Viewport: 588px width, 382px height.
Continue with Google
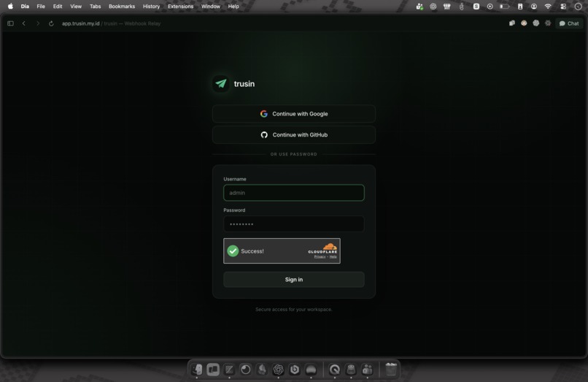[x=293, y=114]
